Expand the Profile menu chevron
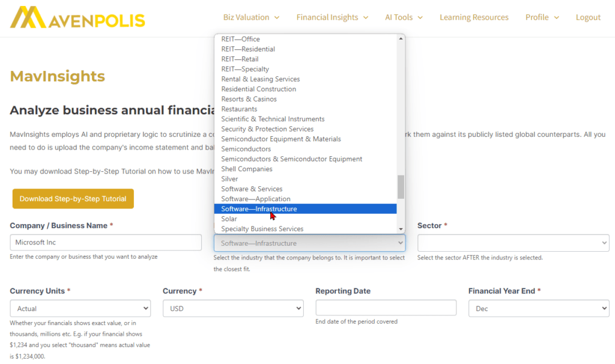The width and height of the screenshot is (615, 364). pos(558,17)
